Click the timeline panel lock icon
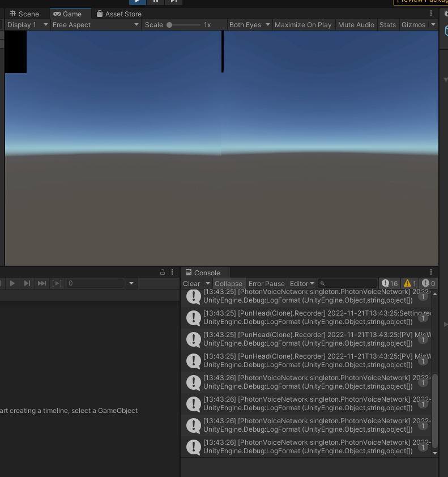 [x=163, y=272]
